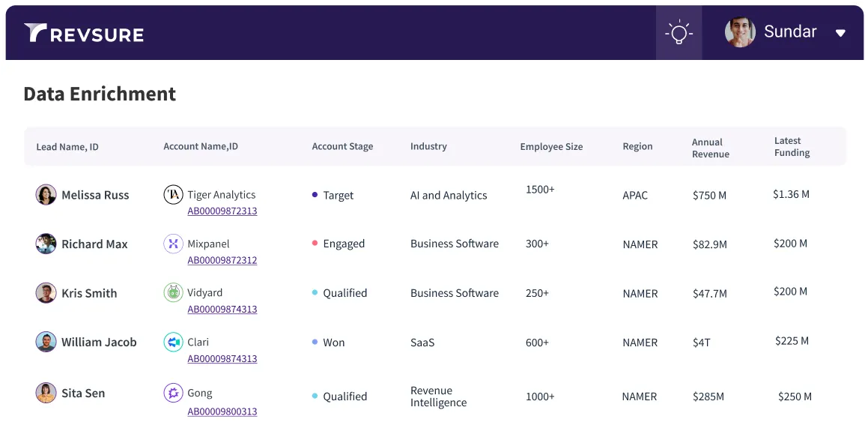This screenshot has width=868, height=443.
Task: Click the $285M annual revenue value
Action: pyautogui.click(x=708, y=397)
